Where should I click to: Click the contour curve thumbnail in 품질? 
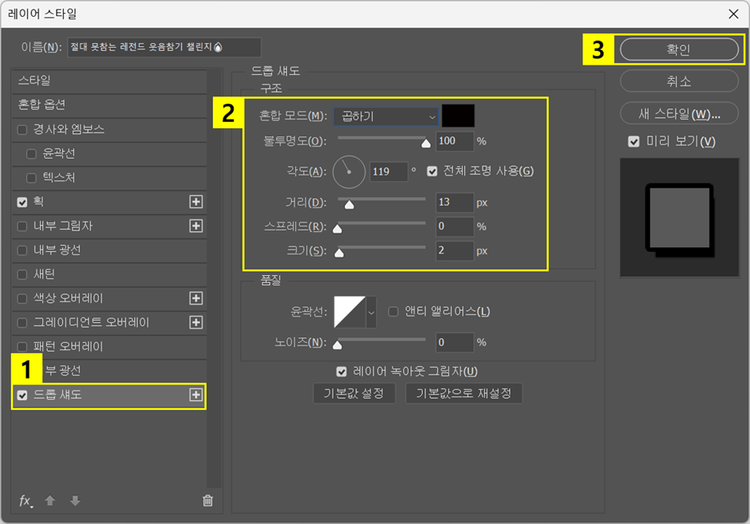tap(350, 312)
